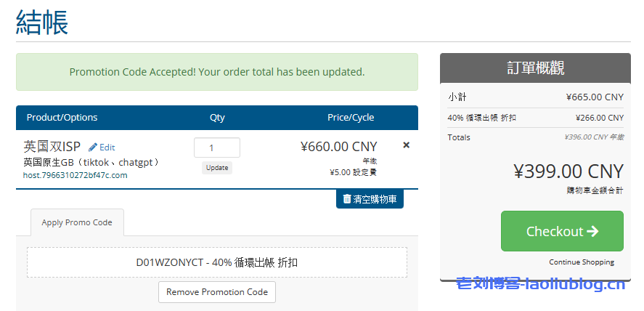Open the Continue Shopping link

pos(581,262)
